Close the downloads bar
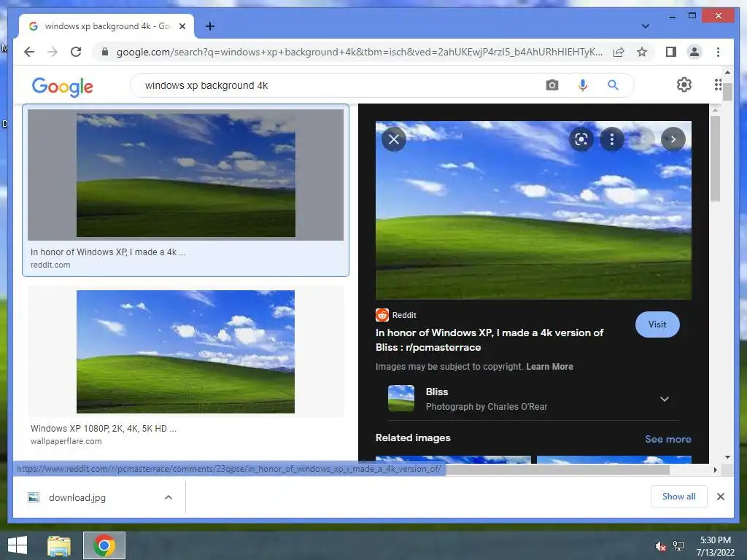747x560 pixels. pyautogui.click(x=720, y=497)
